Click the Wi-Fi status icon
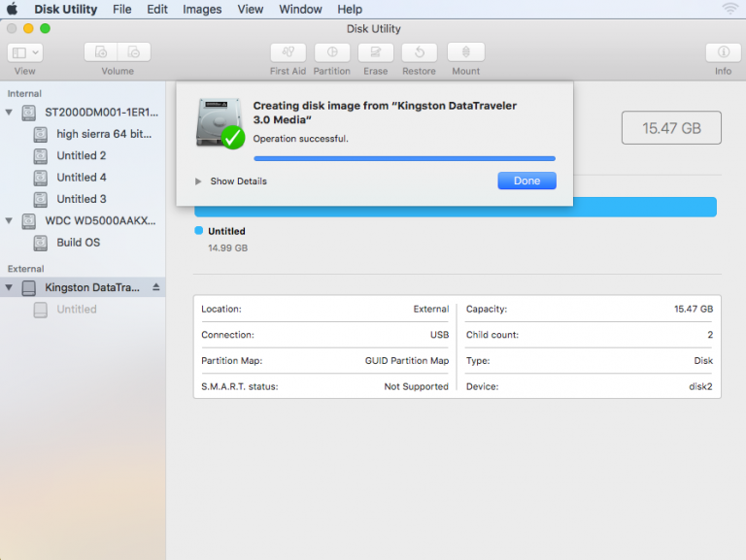This screenshot has width=746, height=560. [730, 9]
